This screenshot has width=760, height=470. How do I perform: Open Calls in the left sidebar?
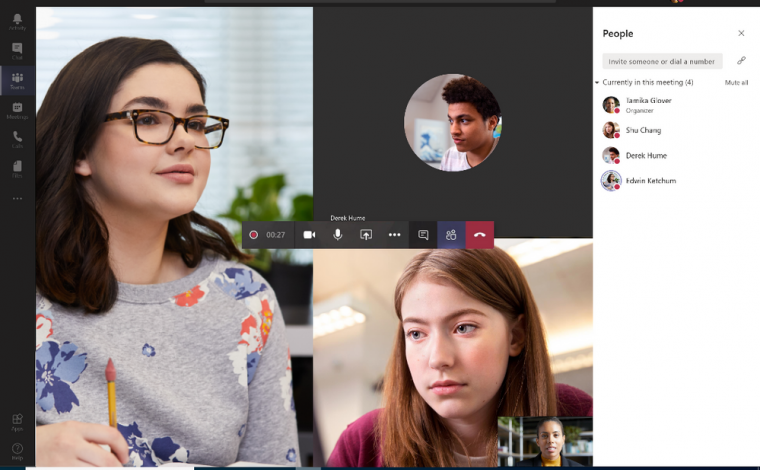(17, 139)
